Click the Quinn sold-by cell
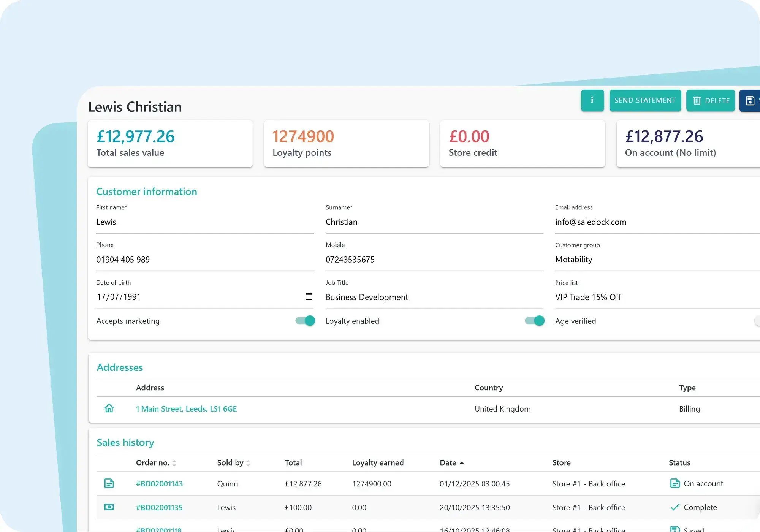The height and width of the screenshot is (532, 760). click(227, 484)
